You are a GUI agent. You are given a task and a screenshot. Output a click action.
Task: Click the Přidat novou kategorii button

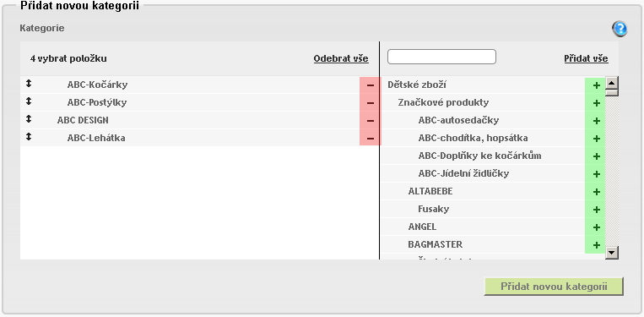click(554, 287)
